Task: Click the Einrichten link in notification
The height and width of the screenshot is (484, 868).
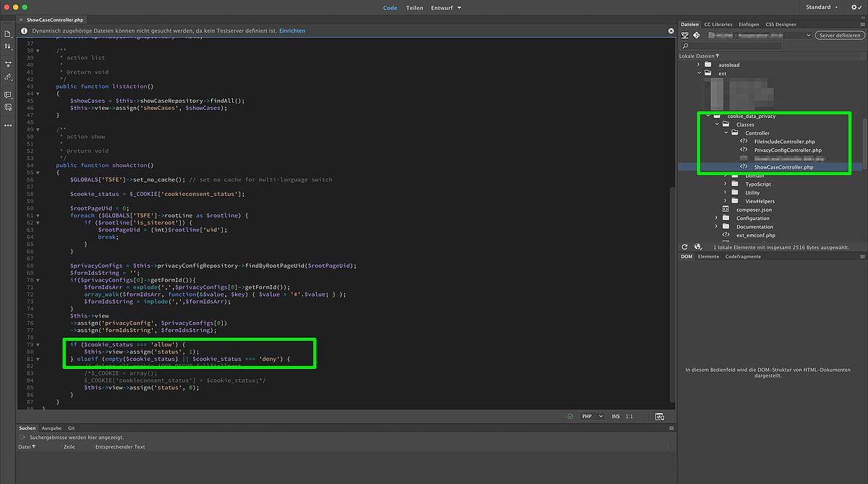Action: (292, 31)
